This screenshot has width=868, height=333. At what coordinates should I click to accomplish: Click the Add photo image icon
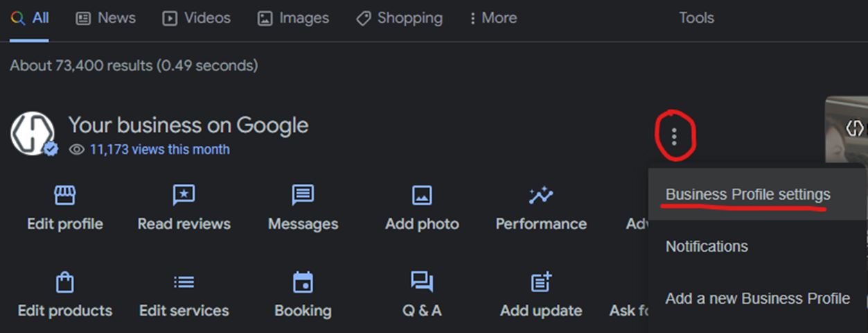(422, 196)
